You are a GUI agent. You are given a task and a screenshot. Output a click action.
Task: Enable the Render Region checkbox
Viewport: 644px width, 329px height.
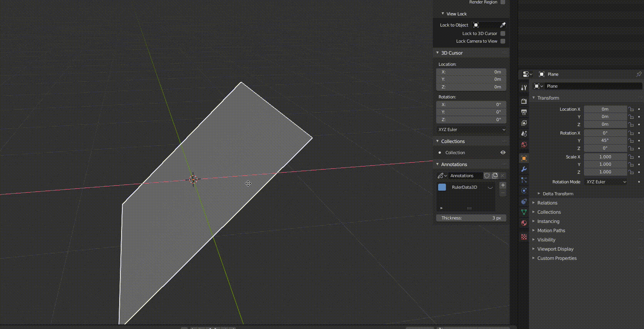tap(503, 2)
